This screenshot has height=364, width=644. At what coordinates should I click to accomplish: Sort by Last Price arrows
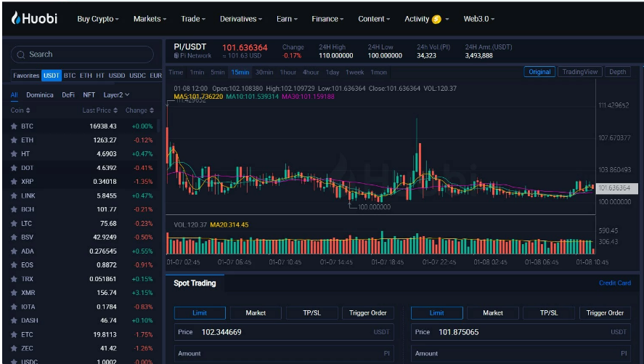tap(115, 110)
